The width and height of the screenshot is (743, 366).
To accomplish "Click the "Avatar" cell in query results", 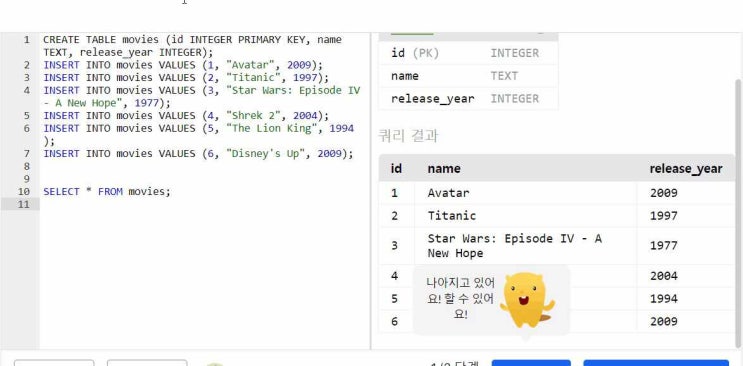I will pyautogui.click(x=526, y=193).
